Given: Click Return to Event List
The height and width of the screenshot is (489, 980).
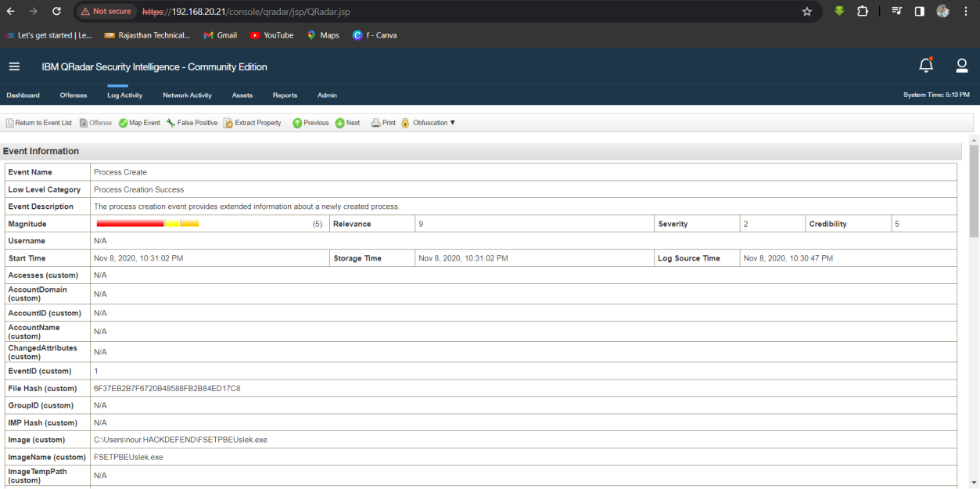Looking at the screenshot, I should click(x=39, y=123).
